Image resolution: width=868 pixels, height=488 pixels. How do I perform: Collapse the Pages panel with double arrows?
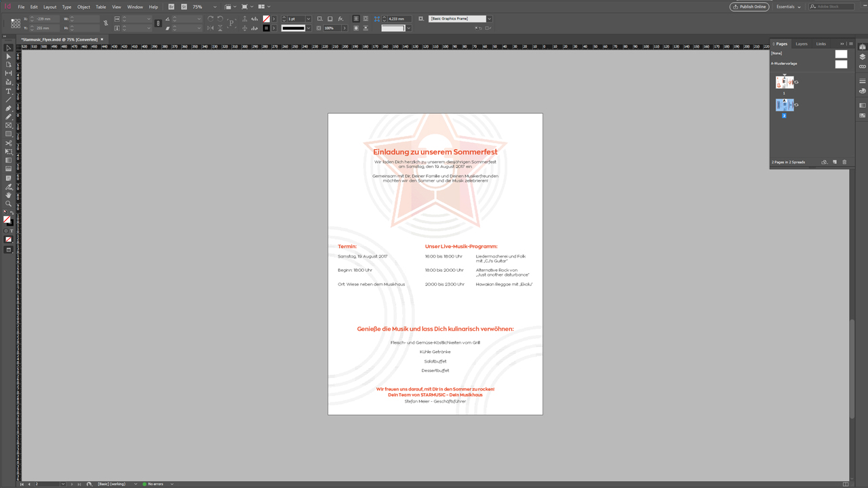click(x=842, y=43)
